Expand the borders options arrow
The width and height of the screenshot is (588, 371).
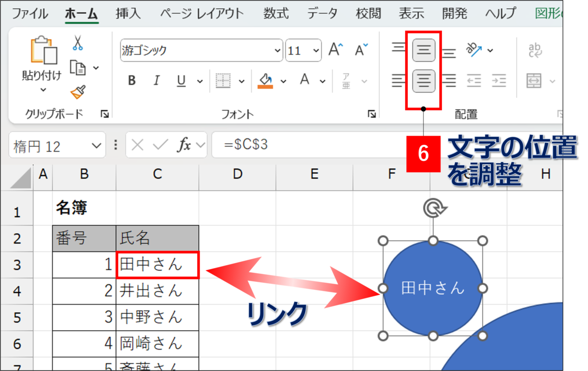[241, 82]
